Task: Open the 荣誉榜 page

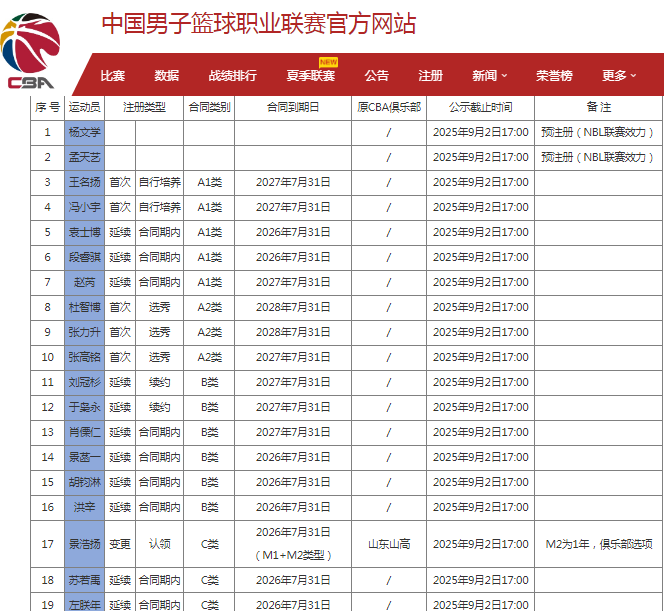Action: 554,76
